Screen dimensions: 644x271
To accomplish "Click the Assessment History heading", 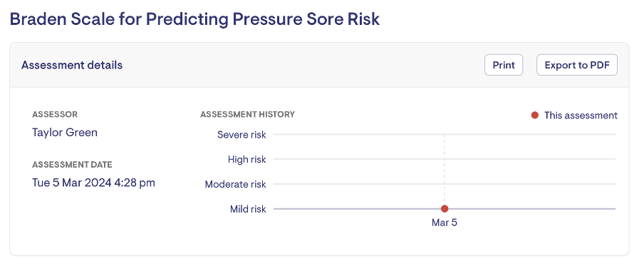I will pyautogui.click(x=247, y=114).
